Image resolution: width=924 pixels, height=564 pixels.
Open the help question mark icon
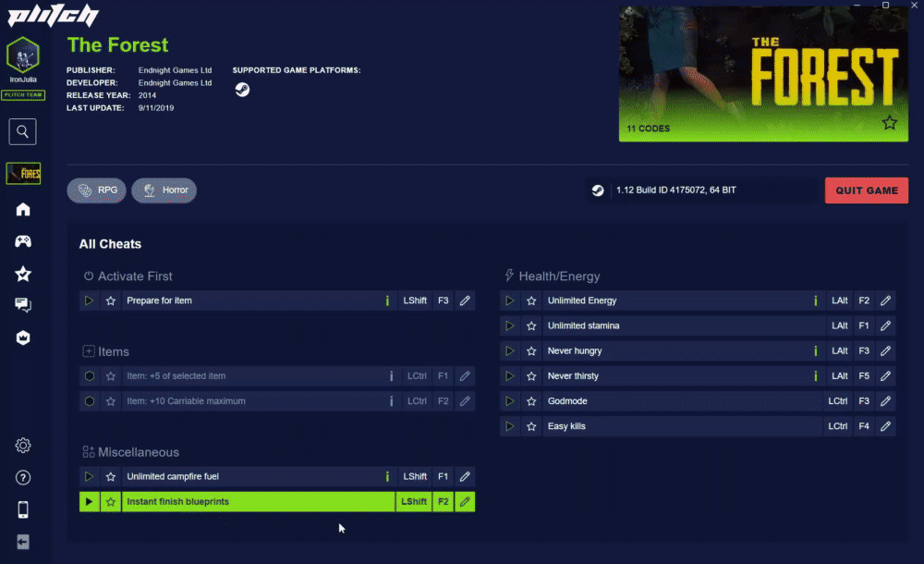click(x=23, y=477)
